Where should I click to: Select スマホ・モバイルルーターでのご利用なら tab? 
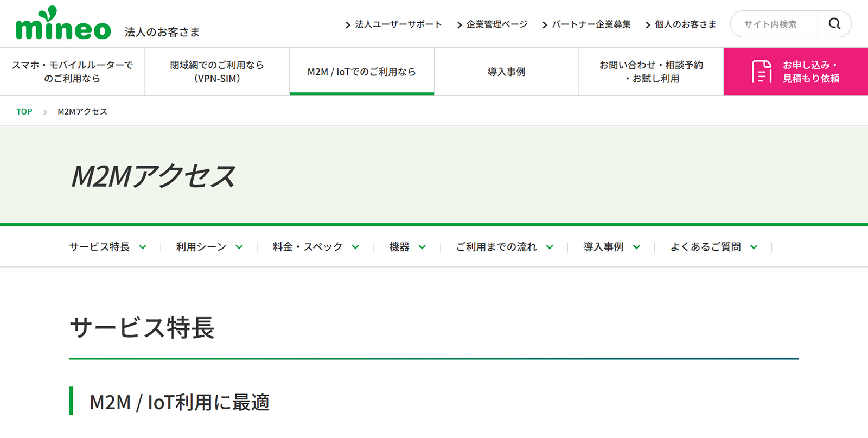tap(72, 72)
